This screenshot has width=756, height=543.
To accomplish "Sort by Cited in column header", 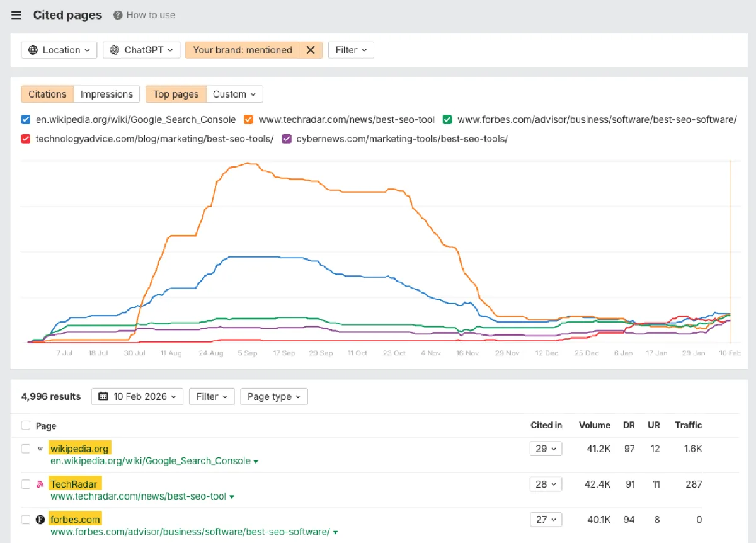I will (546, 425).
